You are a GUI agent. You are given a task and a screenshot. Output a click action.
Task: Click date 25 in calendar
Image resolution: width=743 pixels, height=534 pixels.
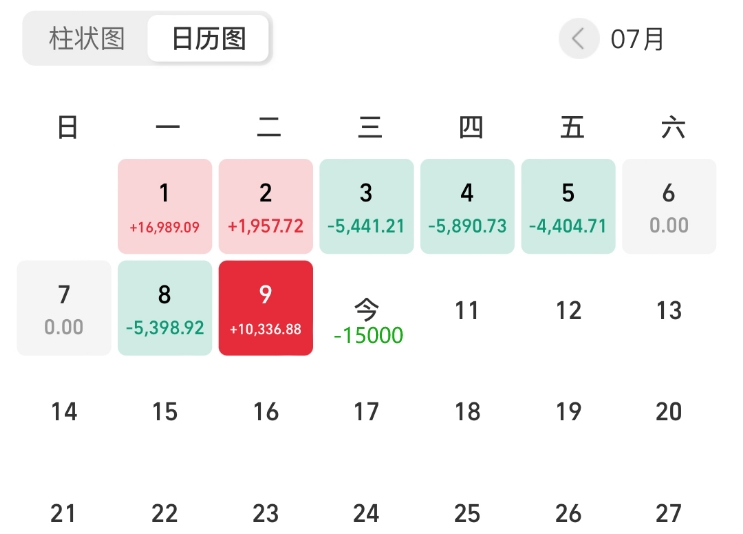click(x=468, y=514)
